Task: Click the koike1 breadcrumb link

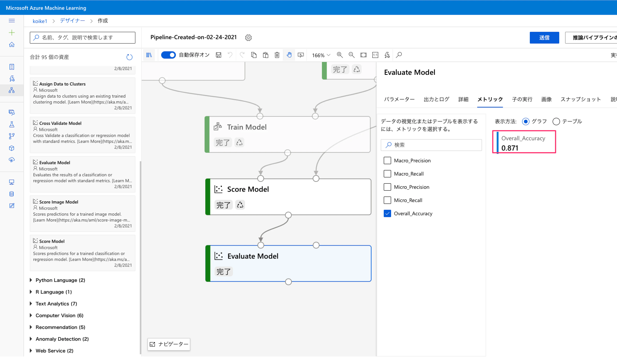Action: 40,21
